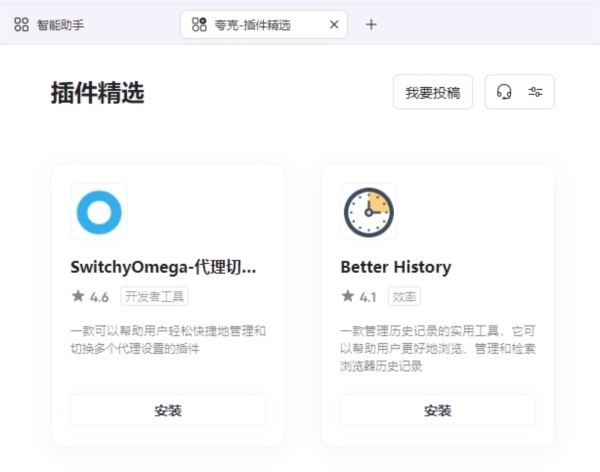
Task: Click the 插件精选 page heading
Action: point(98,93)
